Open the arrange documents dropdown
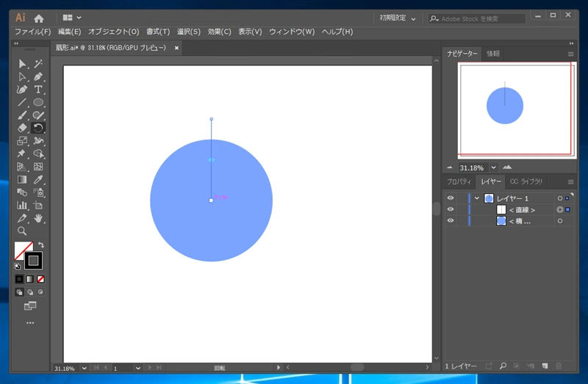This screenshot has width=588, height=384. tap(72, 18)
